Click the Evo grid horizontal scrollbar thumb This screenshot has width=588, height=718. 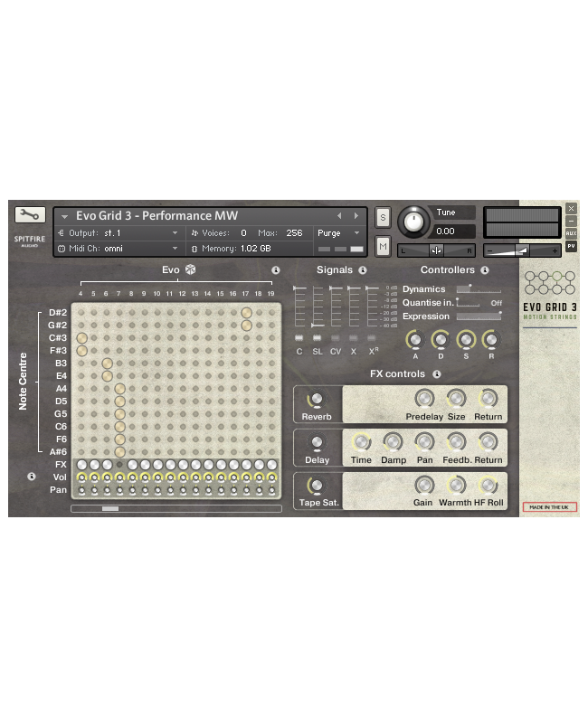pos(109,508)
